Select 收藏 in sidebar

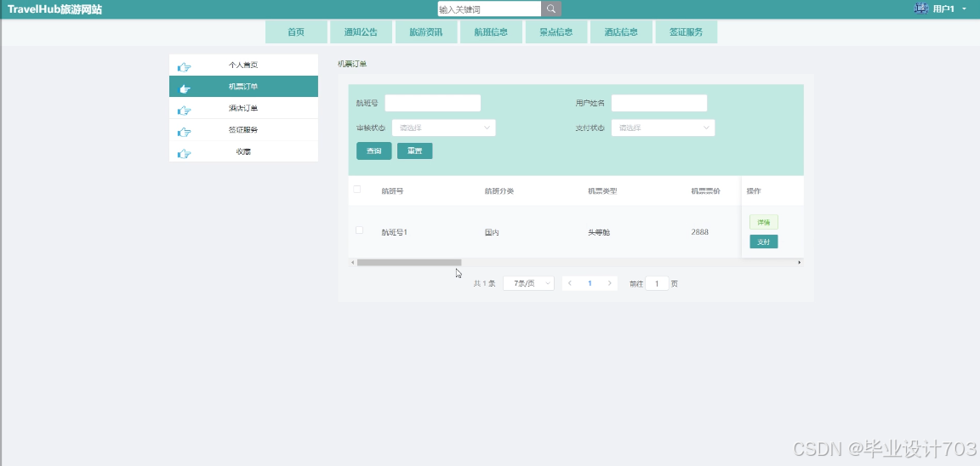tap(244, 151)
